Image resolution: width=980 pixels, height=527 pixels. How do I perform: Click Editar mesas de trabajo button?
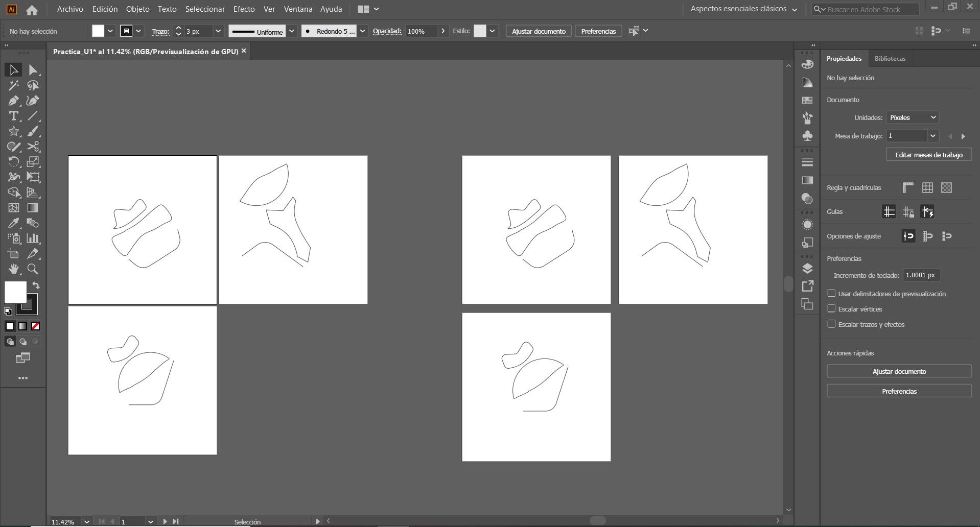click(x=928, y=155)
